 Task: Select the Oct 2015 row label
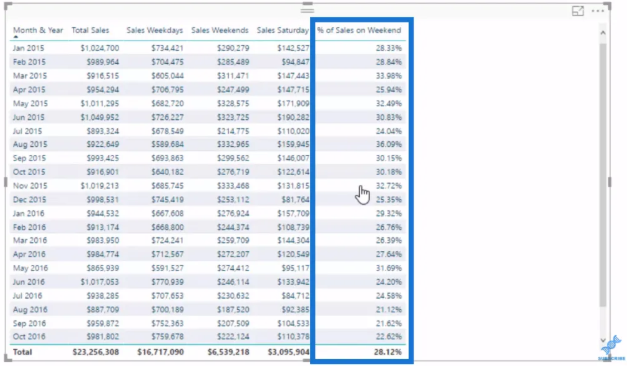(x=29, y=172)
